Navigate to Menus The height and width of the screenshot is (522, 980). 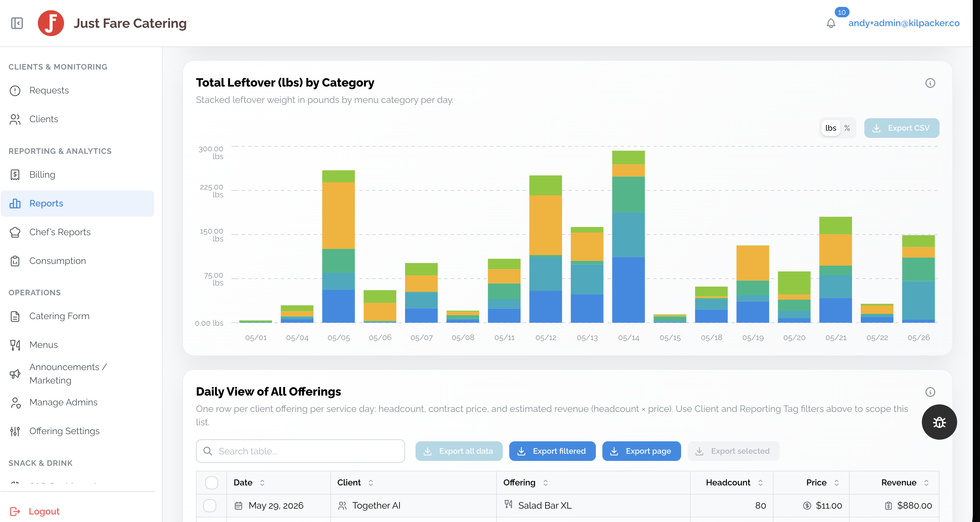tap(78, 345)
